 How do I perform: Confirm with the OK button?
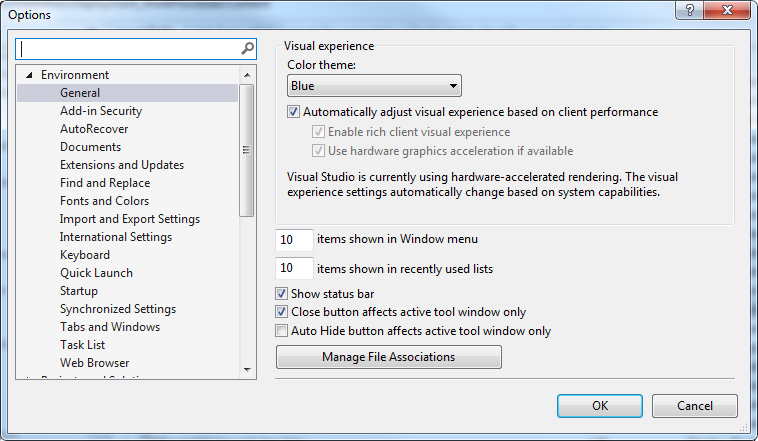tap(600, 406)
